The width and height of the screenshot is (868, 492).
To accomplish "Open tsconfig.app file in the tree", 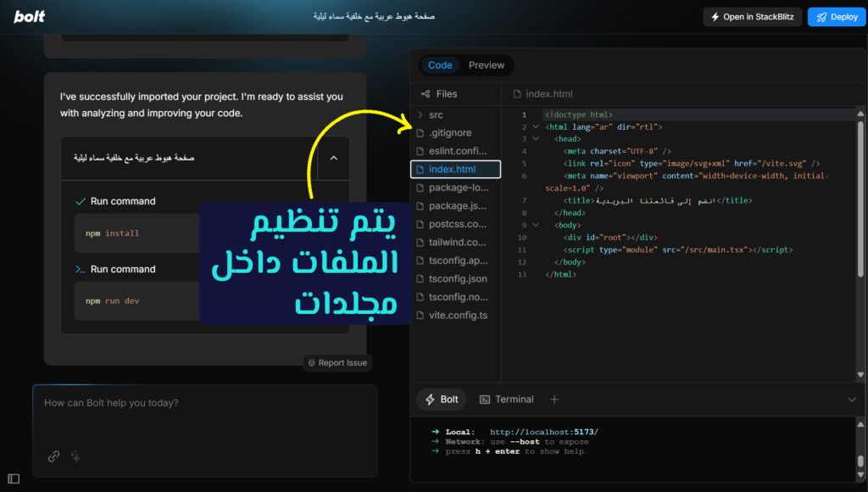I will pos(455,260).
